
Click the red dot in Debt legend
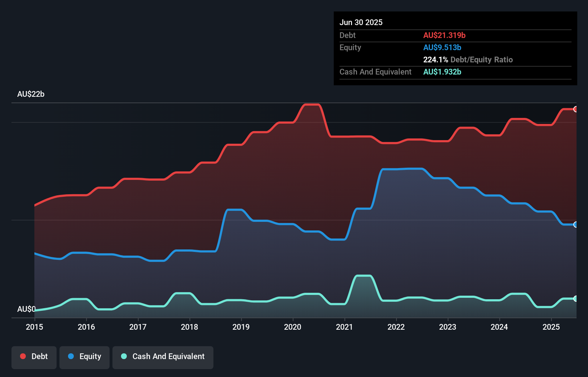click(x=23, y=356)
